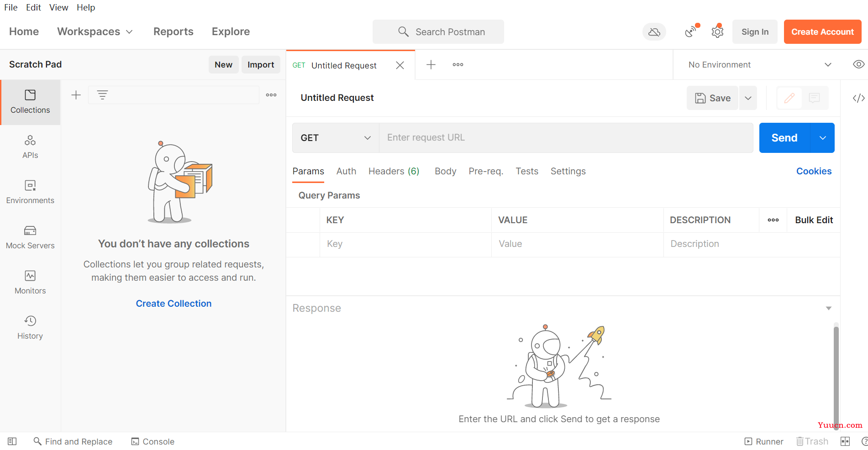Switch to the Headers tab
This screenshot has height=450, width=868.
pyautogui.click(x=394, y=171)
